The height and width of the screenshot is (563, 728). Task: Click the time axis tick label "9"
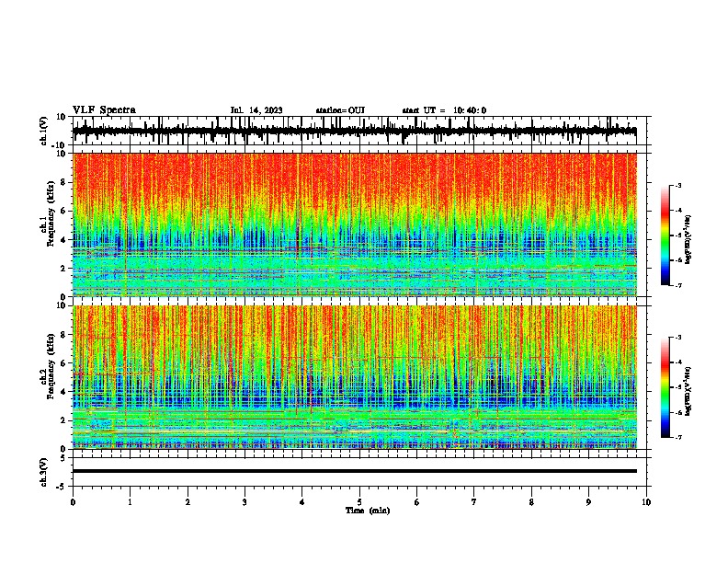(x=588, y=502)
